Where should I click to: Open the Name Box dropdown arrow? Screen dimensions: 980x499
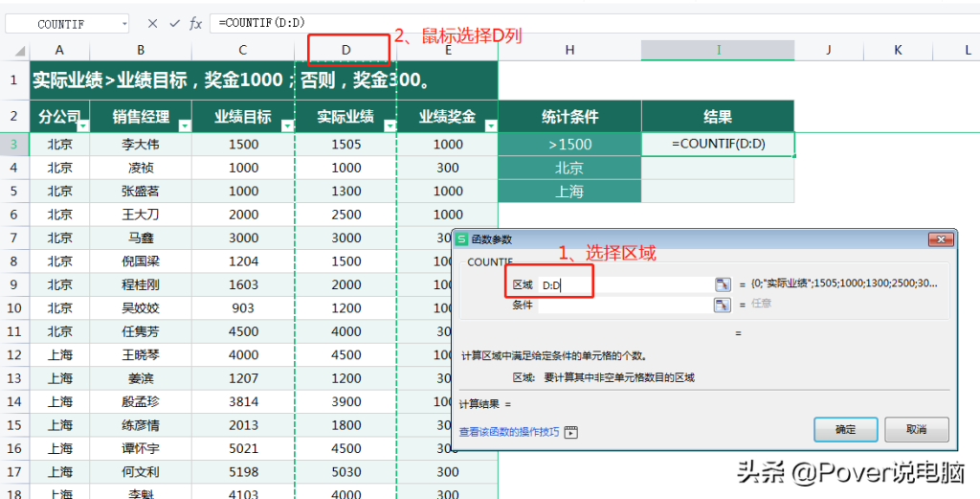tap(124, 24)
